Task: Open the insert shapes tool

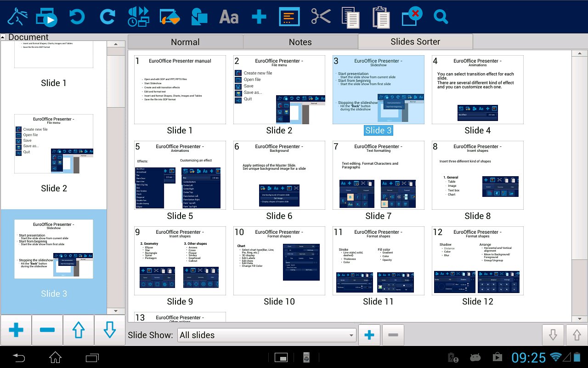Action: tap(199, 17)
